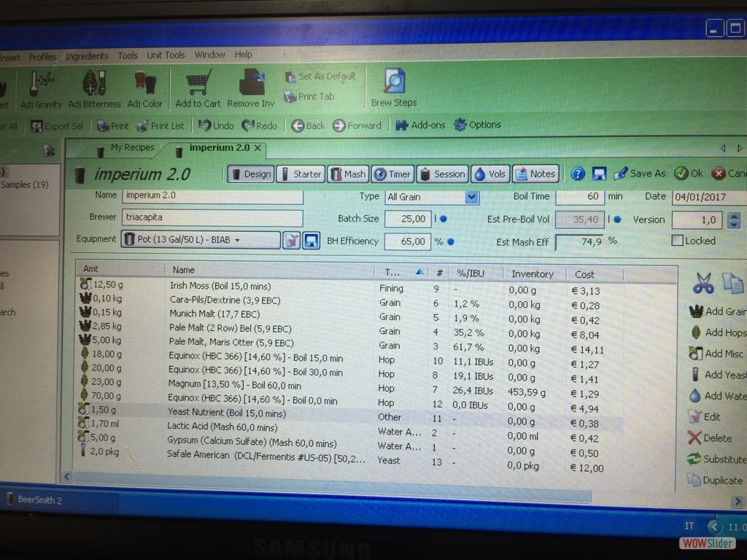Viewport: 747px width, 560px height.
Task: Open the Unit Tools menu
Action: pyautogui.click(x=166, y=55)
